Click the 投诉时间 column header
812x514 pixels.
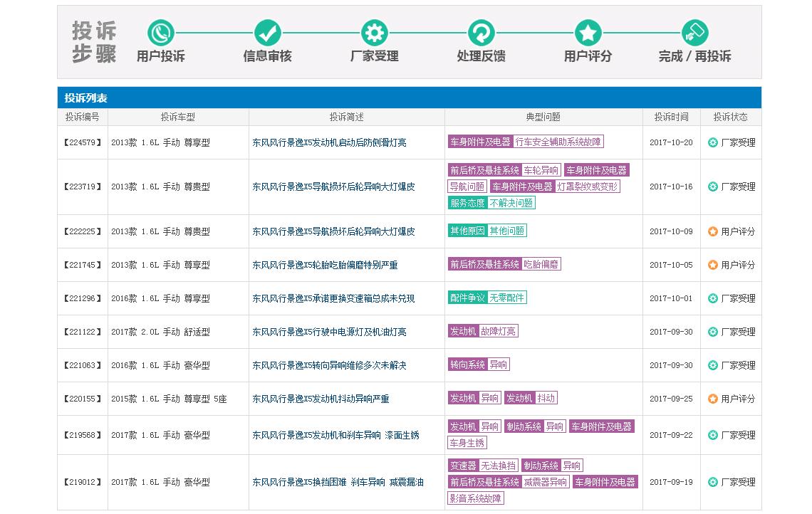tap(670, 117)
